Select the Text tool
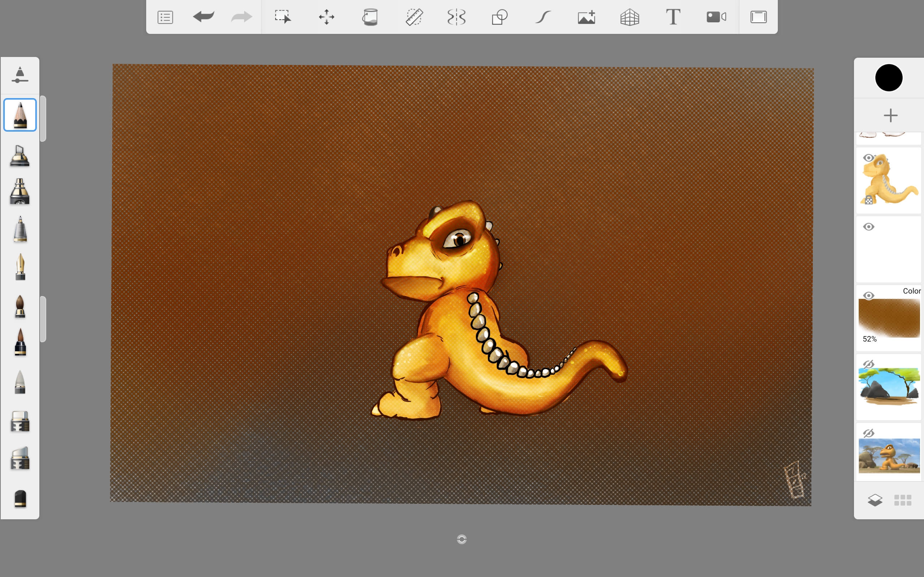This screenshot has height=577, width=924. (x=673, y=17)
